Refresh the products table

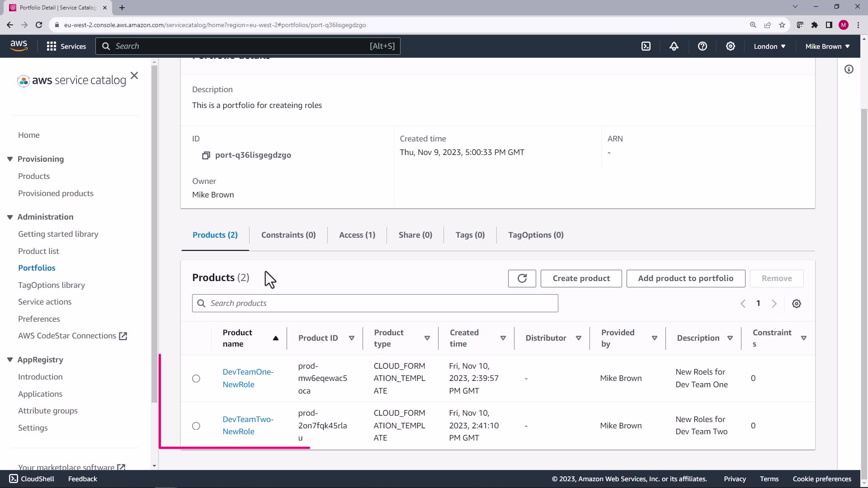pos(522,278)
